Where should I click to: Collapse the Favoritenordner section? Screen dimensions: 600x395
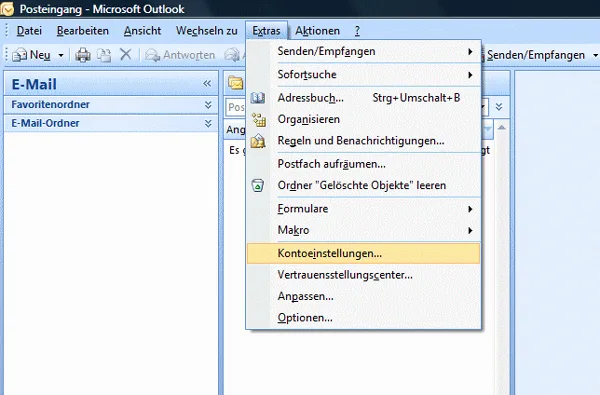coord(208,105)
